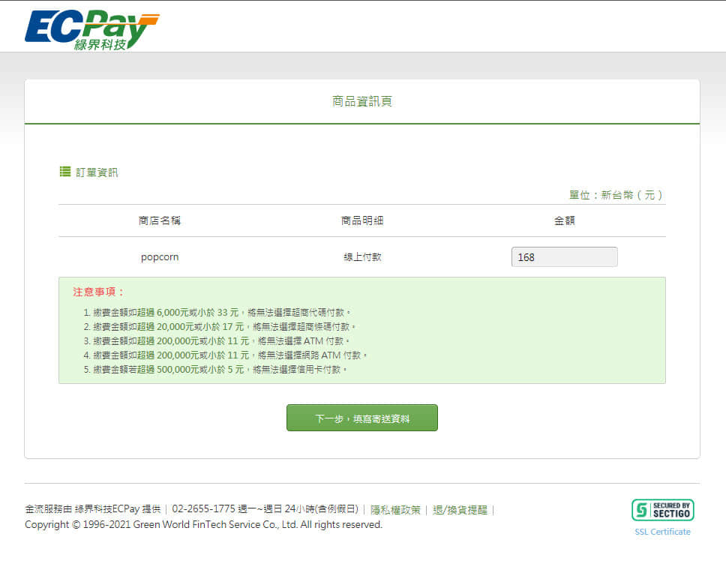Open the SSL Certificate link
This screenshot has height=588, width=726.
(662, 532)
